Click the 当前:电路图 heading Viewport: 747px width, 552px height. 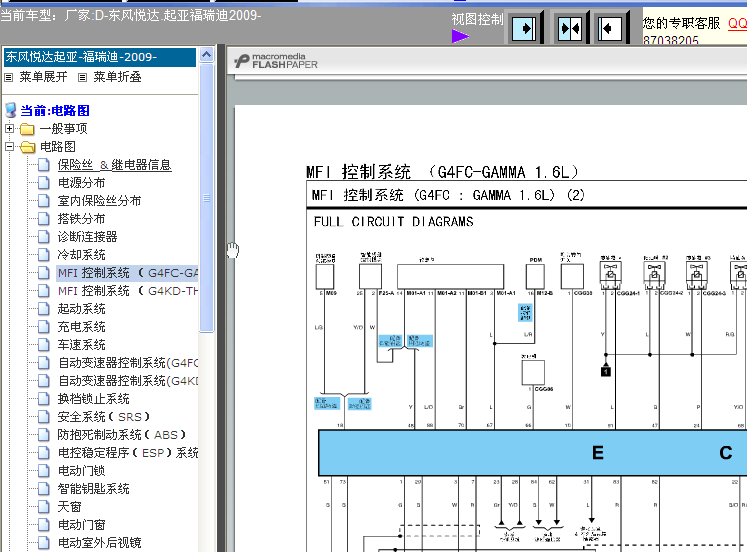click(55, 111)
